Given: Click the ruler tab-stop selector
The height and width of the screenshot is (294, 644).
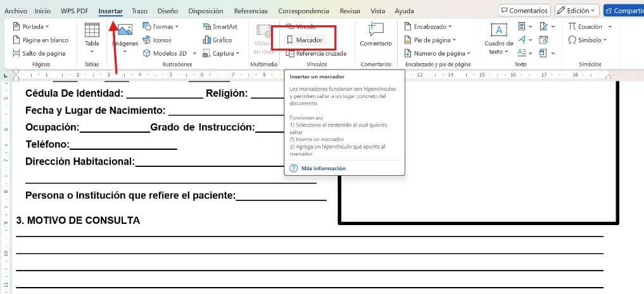Looking at the screenshot, I should point(5,75).
